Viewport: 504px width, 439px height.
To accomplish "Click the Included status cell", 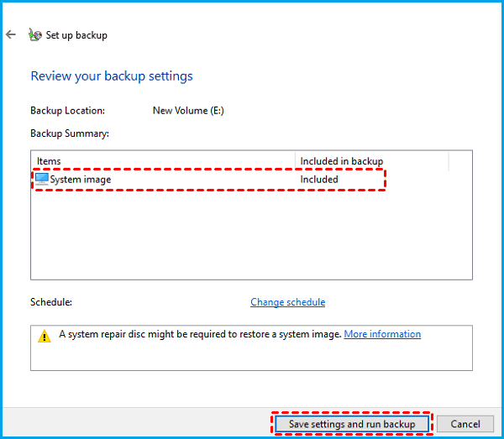I will [319, 179].
